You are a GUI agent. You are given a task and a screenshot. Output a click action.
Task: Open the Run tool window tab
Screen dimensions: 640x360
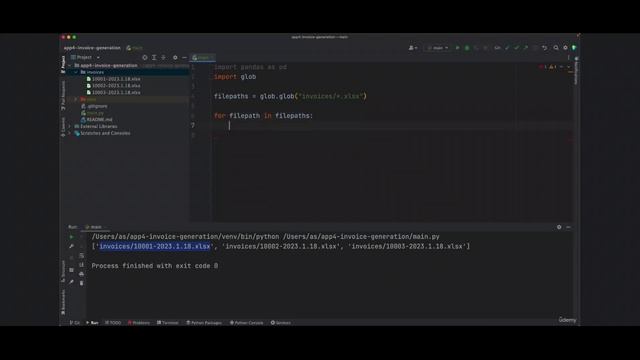pos(92,322)
